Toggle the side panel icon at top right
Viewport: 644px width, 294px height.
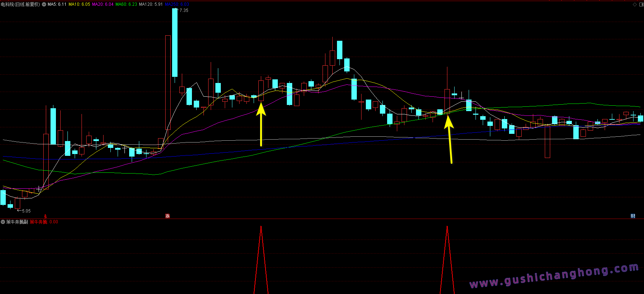point(640,5)
